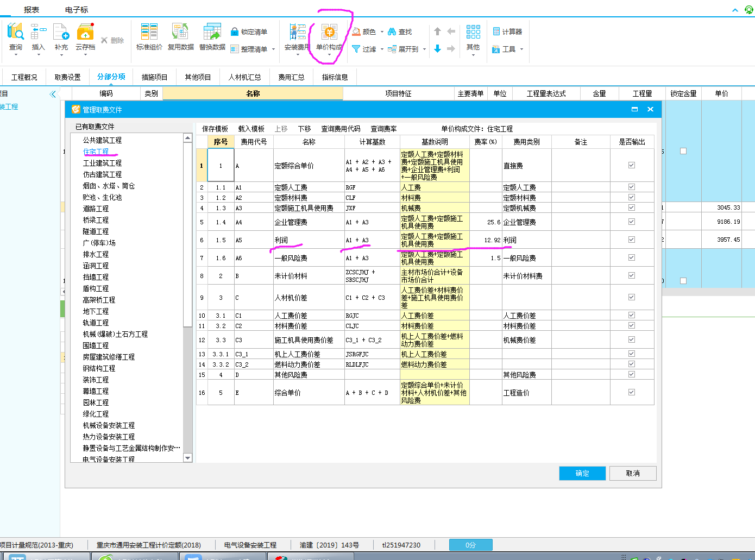The image size is (755, 560).
Task: Open 过滤 dropdown arrow
Action: coord(382,49)
